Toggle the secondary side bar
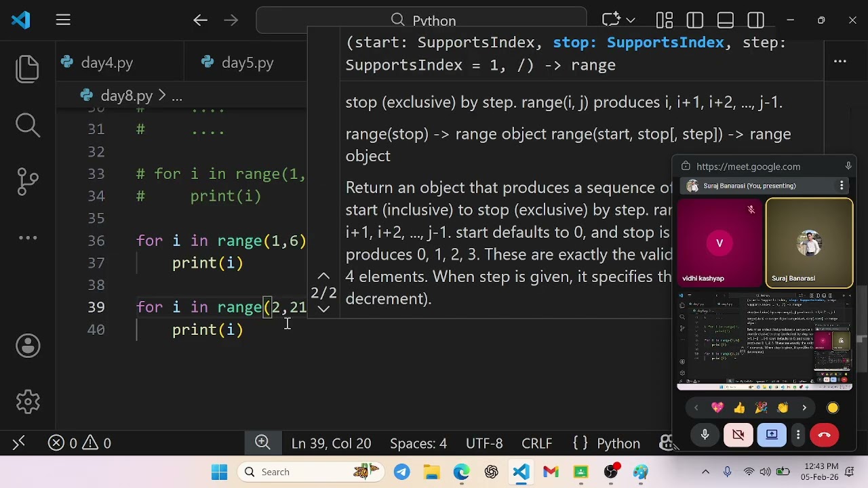868x488 pixels. pos(756,20)
